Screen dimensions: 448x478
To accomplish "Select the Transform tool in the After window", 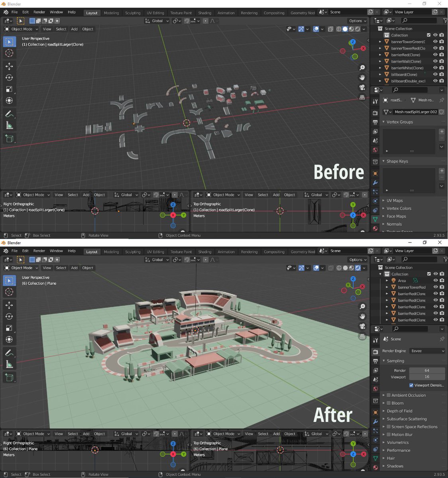I will 9,340.
